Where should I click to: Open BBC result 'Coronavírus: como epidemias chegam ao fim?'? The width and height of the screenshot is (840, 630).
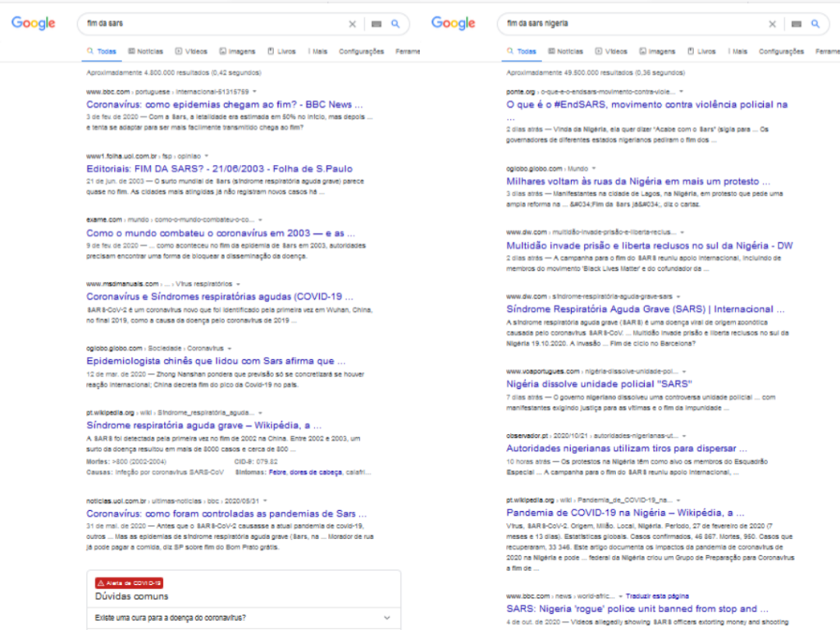click(x=225, y=104)
